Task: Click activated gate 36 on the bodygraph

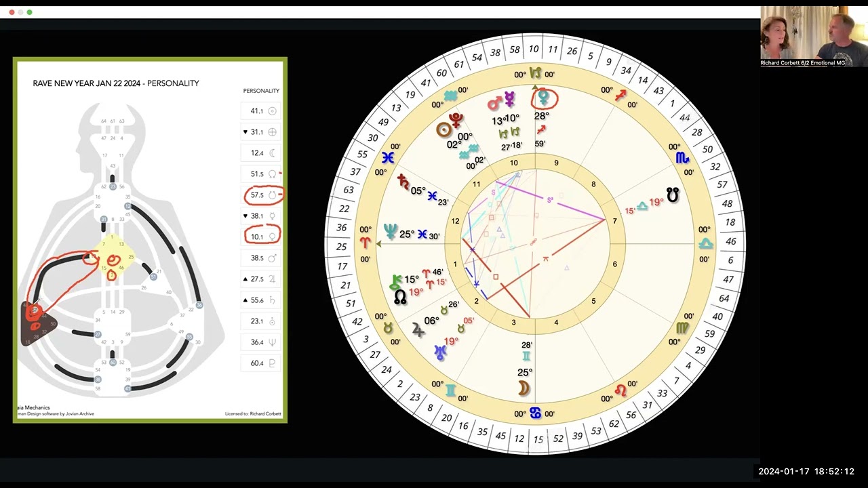Action: (199, 305)
